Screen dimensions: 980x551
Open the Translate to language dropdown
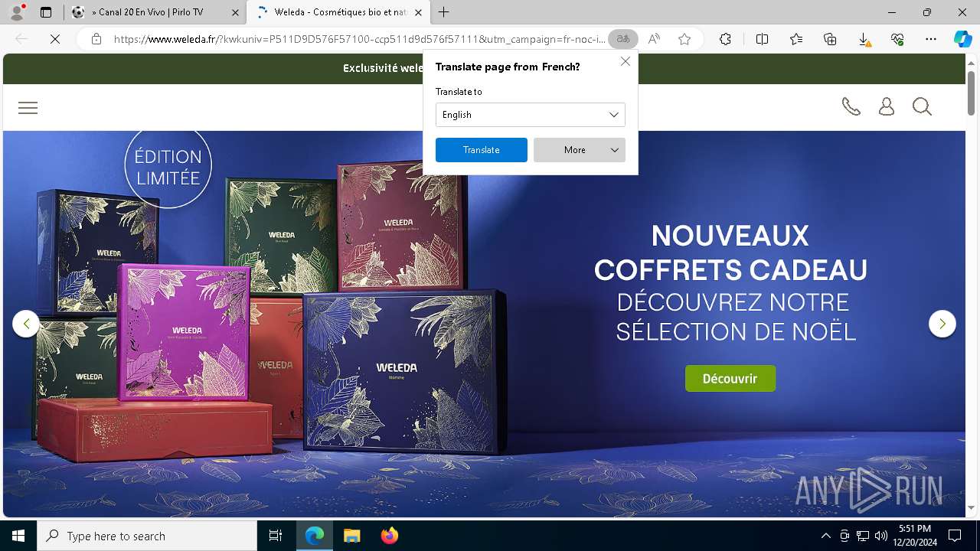click(x=531, y=115)
